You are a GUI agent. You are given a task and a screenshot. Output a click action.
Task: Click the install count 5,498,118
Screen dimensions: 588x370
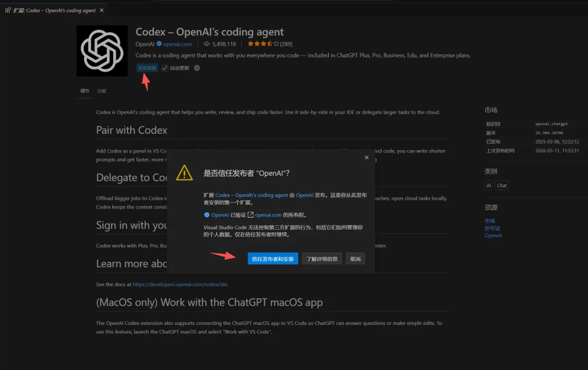coord(224,44)
